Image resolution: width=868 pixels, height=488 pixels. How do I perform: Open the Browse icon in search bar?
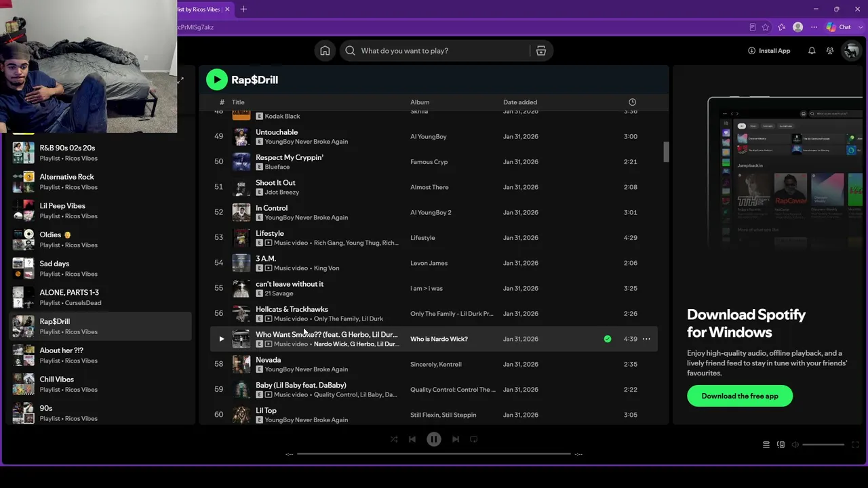point(541,51)
